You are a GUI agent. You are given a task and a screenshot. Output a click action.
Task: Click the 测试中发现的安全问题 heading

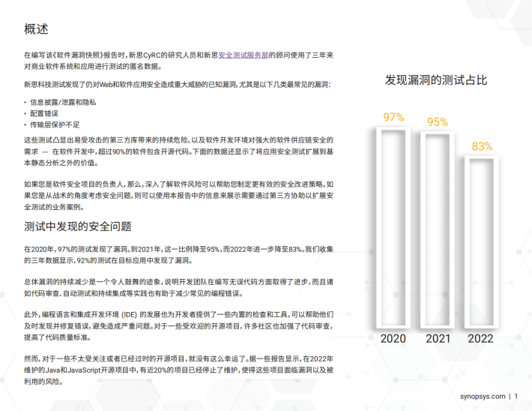tap(78, 225)
